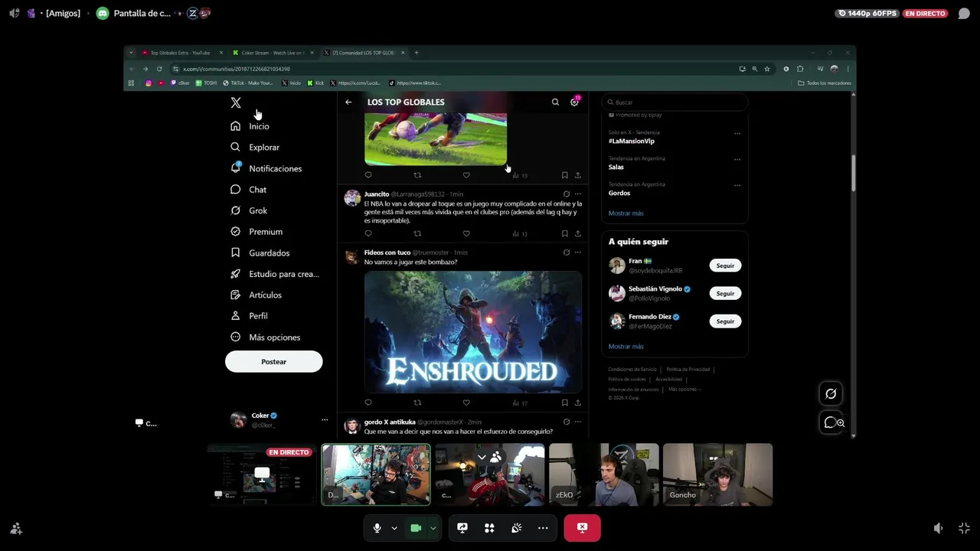
Task: Open Notificaciones in X sidebar
Action: coord(266,168)
